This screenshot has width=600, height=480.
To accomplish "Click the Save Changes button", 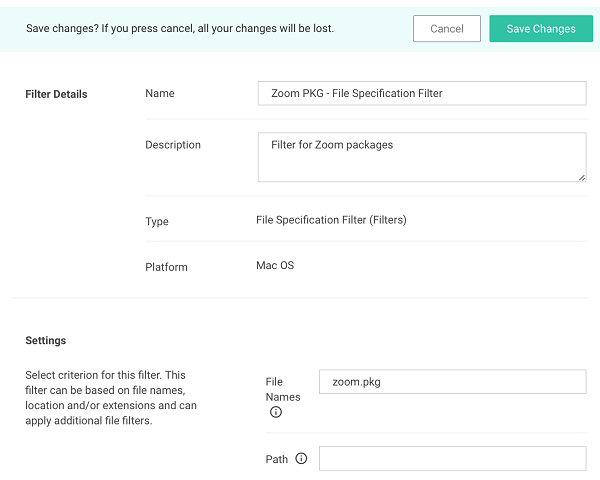I will (541, 29).
